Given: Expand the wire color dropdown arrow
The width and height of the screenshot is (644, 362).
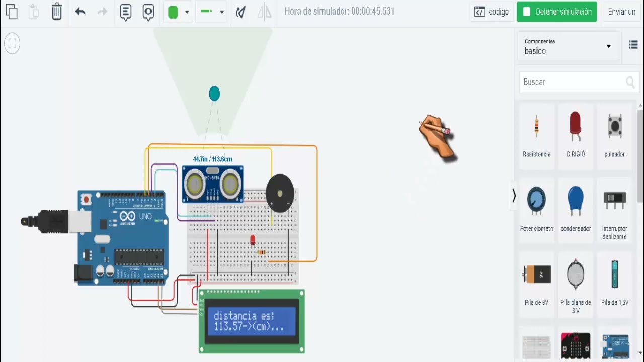Looking at the screenshot, I should 187,12.
